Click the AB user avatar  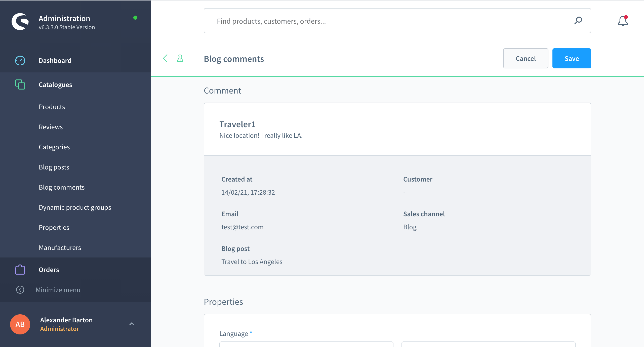20,324
